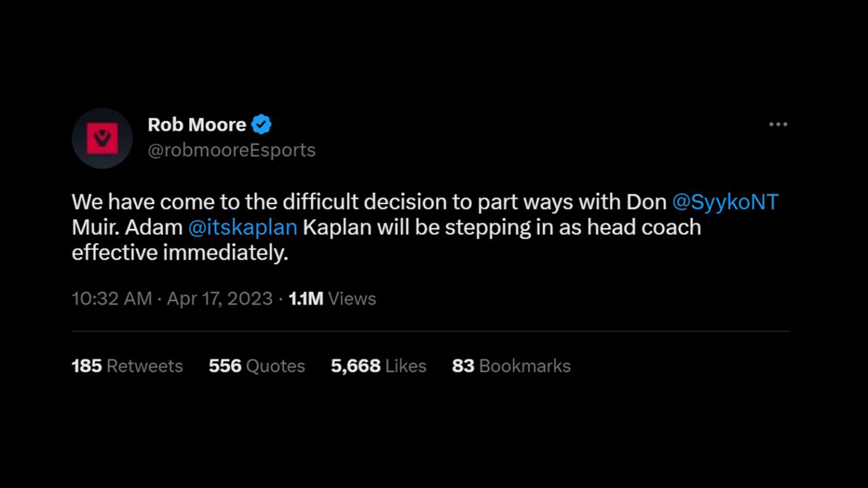View the 1.1M Views analytics
868x488 pixels.
[x=332, y=298]
